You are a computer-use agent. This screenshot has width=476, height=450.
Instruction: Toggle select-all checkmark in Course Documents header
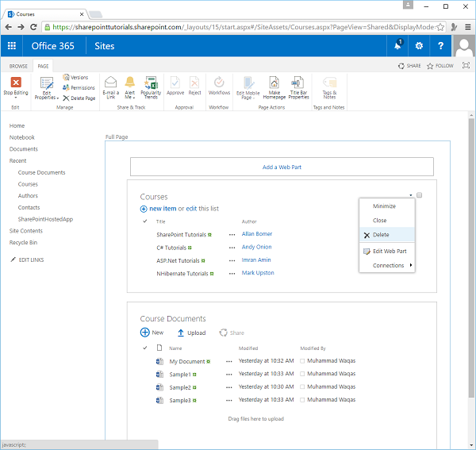pyautogui.click(x=144, y=348)
